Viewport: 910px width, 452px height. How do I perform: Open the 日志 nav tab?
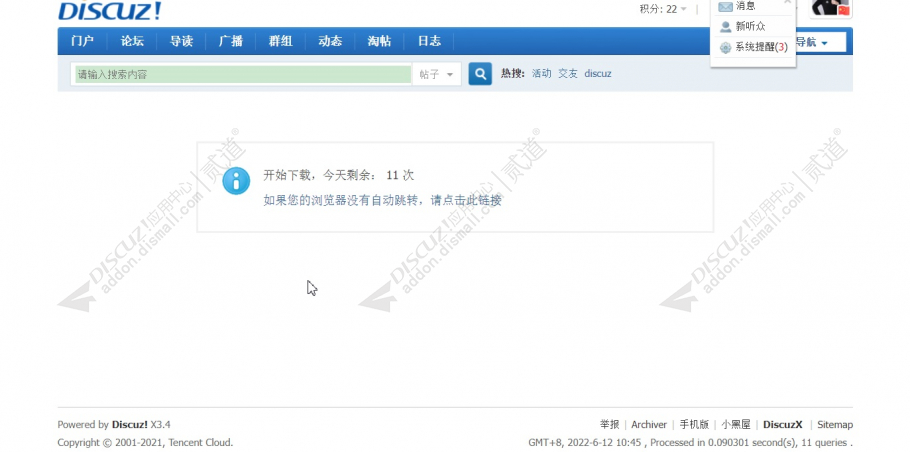click(429, 41)
